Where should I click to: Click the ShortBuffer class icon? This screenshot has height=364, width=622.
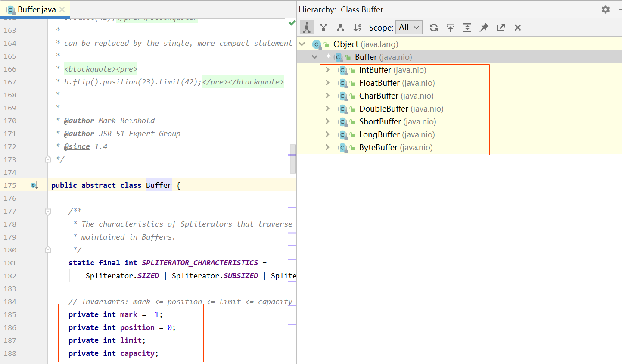click(x=343, y=122)
